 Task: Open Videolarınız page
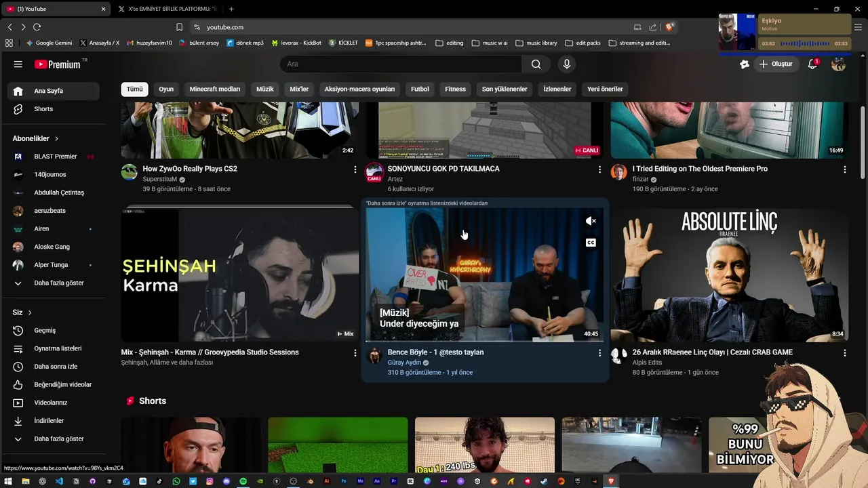tap(54, 403)
